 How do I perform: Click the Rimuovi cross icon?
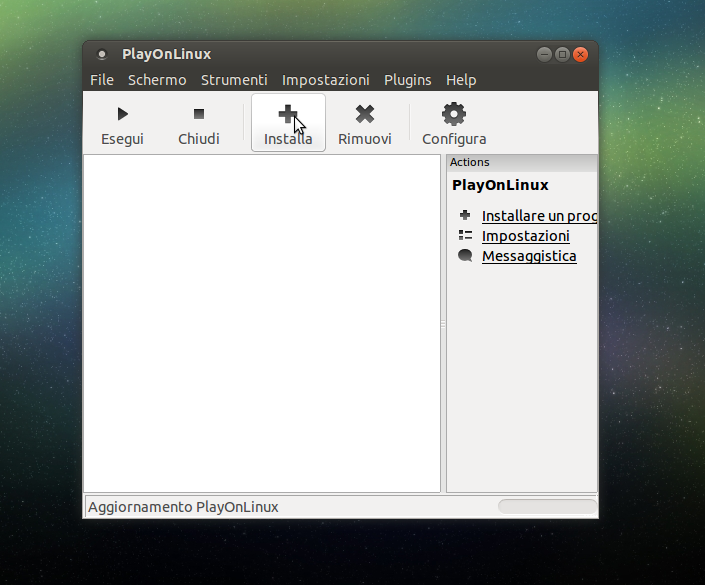point(365,114)
